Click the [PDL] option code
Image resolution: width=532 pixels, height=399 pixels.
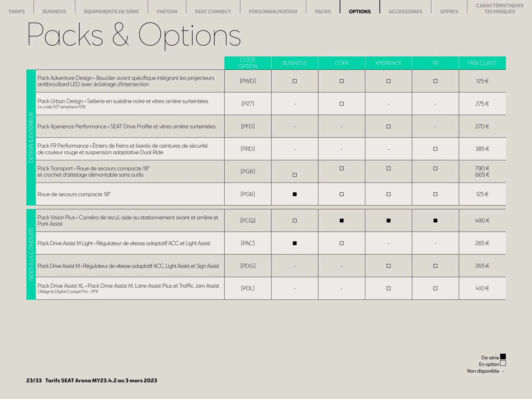coord(248,288)
